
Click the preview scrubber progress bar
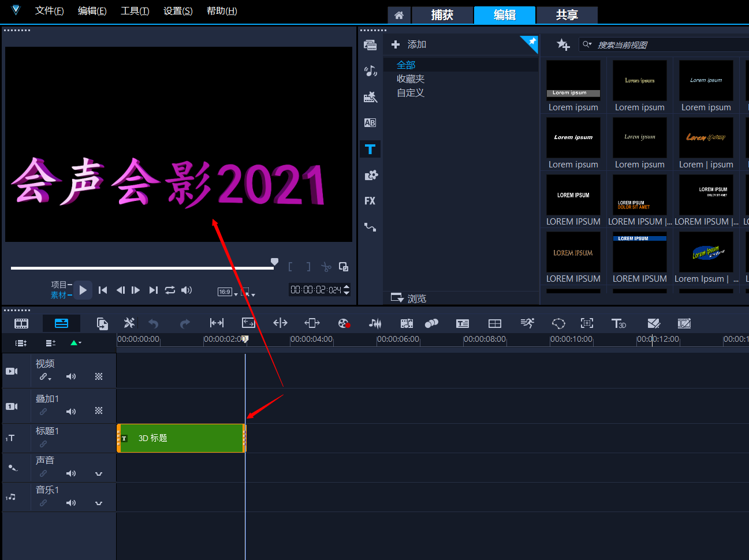click(x=141, y=268)
